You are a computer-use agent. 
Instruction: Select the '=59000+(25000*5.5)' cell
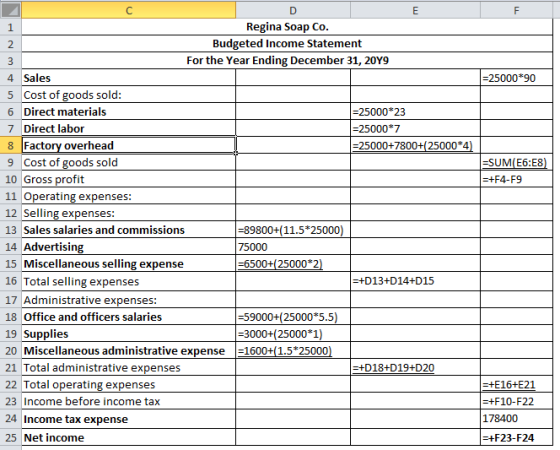293,316
